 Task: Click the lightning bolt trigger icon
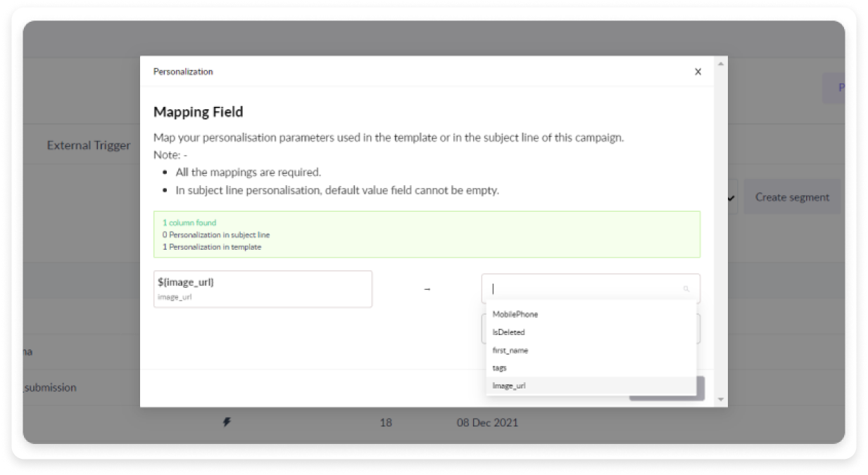[x=227, y=422]
